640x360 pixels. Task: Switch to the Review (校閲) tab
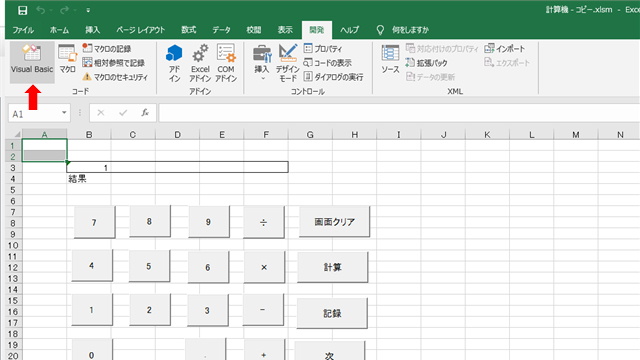point(253,30)
